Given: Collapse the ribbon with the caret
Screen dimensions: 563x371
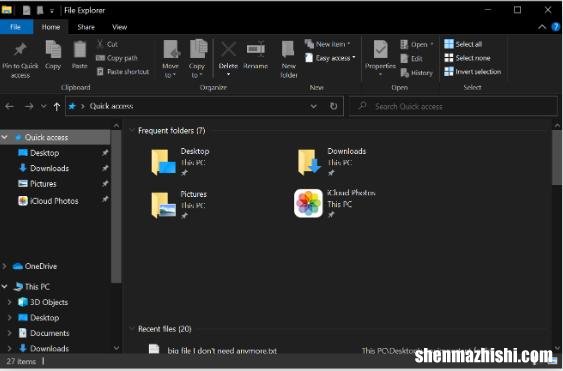Looking at the screenshot, I should click(542, 27).
